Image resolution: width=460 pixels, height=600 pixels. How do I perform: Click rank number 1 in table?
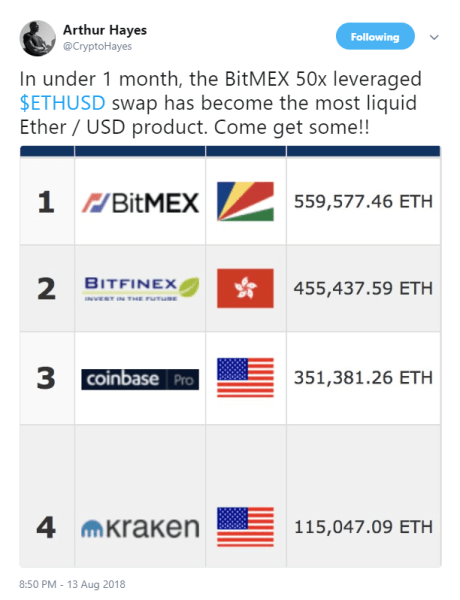[46, 202]
